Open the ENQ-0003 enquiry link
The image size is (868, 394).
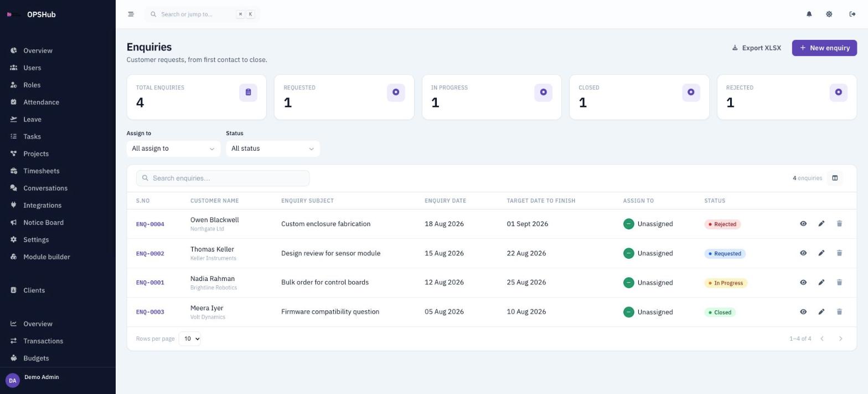point(150,312)
